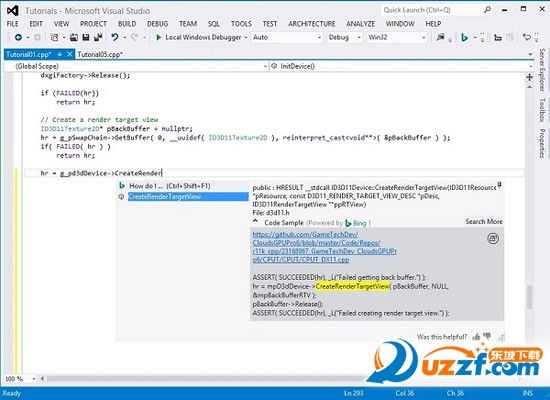Click the method icon beside CreateRenderTargetView
This screenshot has height=400, width=550.
pyautogui.click(x=121, y=196)
